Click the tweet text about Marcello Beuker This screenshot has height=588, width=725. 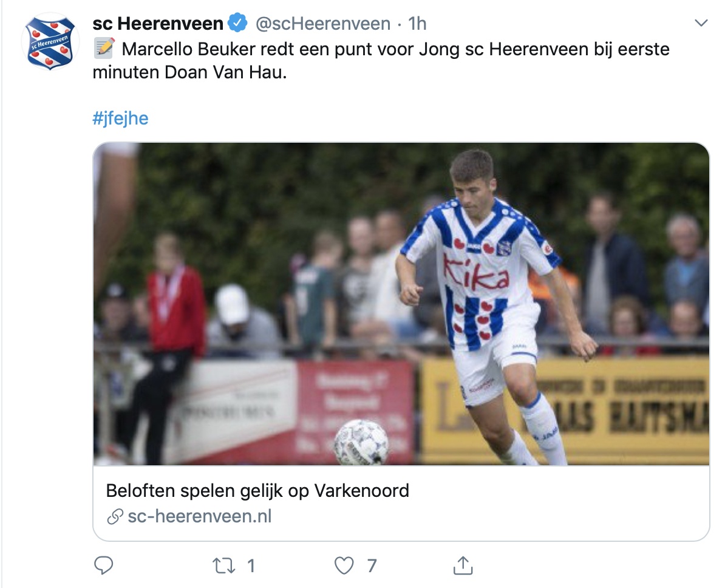pyautogui.click(x=395, y=49)
